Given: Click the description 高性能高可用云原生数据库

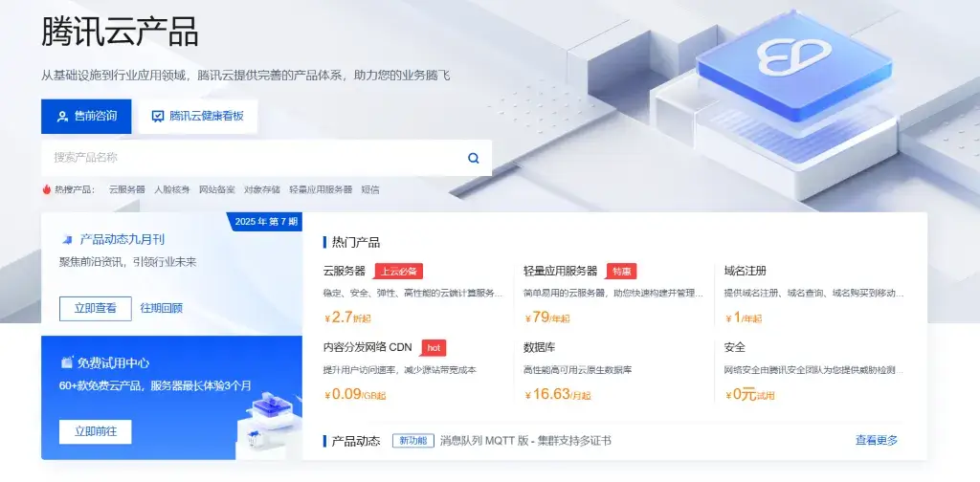Looking at the screenshot, I should coord(577,369).
